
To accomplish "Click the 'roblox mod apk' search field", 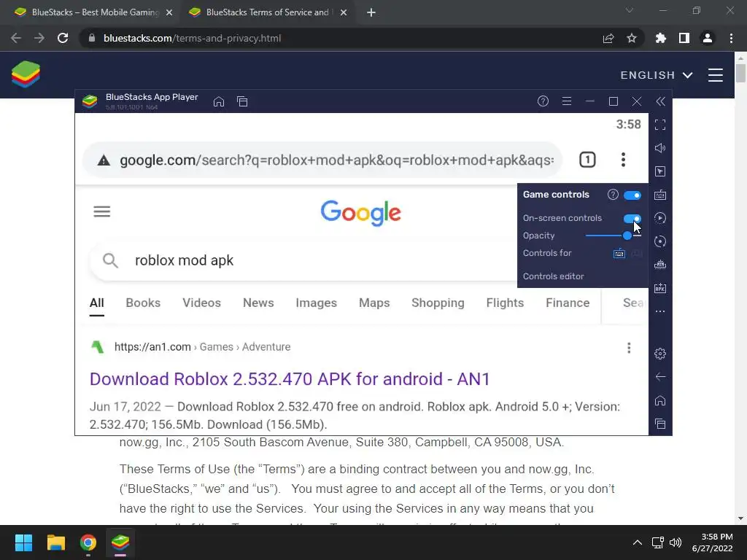I will (x=303, y=260).
